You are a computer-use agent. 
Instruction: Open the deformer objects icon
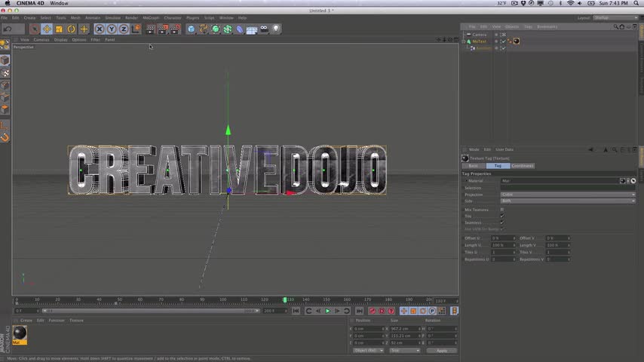point(240,29)
